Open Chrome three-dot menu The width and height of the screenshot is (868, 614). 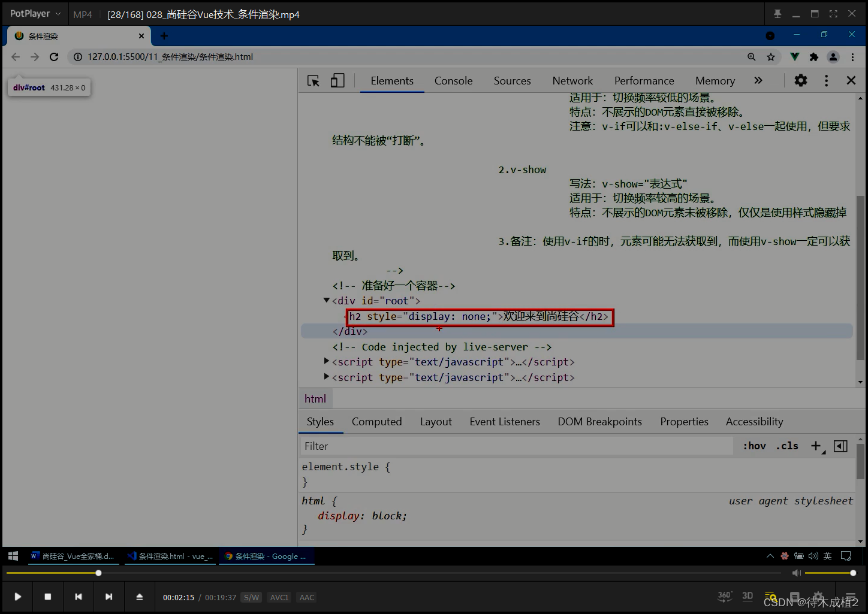click(x=852, y=57)
